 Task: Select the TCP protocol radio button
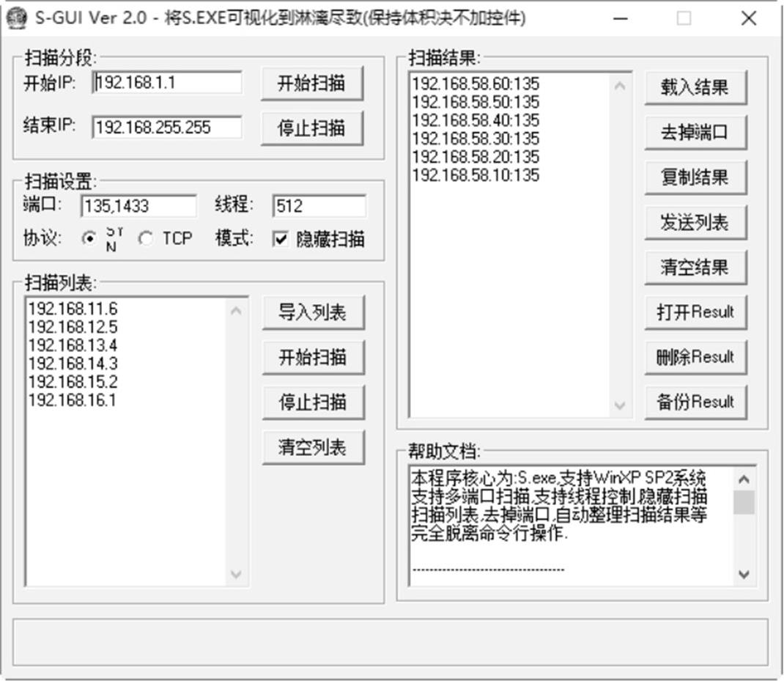146,239
